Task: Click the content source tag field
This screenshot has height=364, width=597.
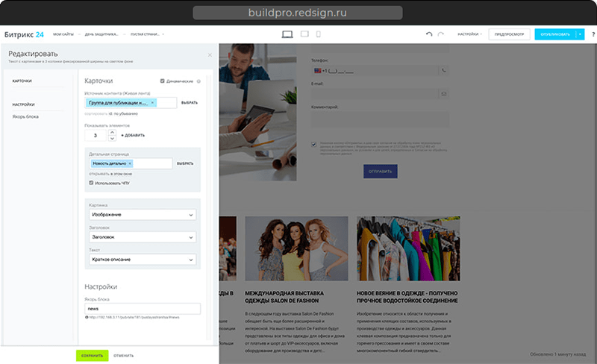Action: coord(131,102)
